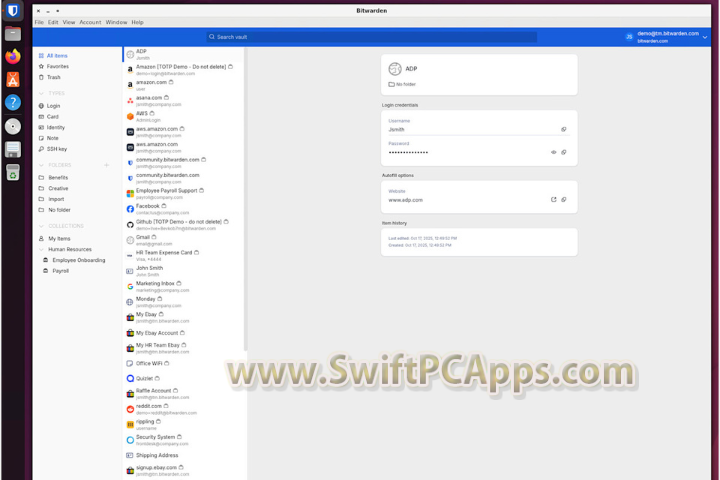Open the rippling vault entry
The image size is (720, 480).
pos(184,424)
